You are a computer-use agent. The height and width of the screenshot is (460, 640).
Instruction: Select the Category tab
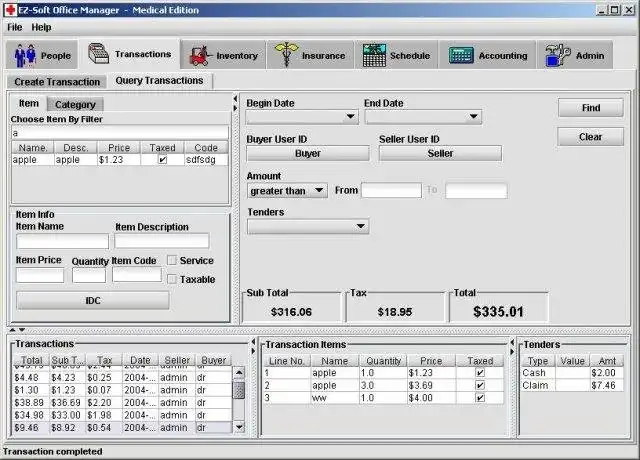tap(75, 104)
